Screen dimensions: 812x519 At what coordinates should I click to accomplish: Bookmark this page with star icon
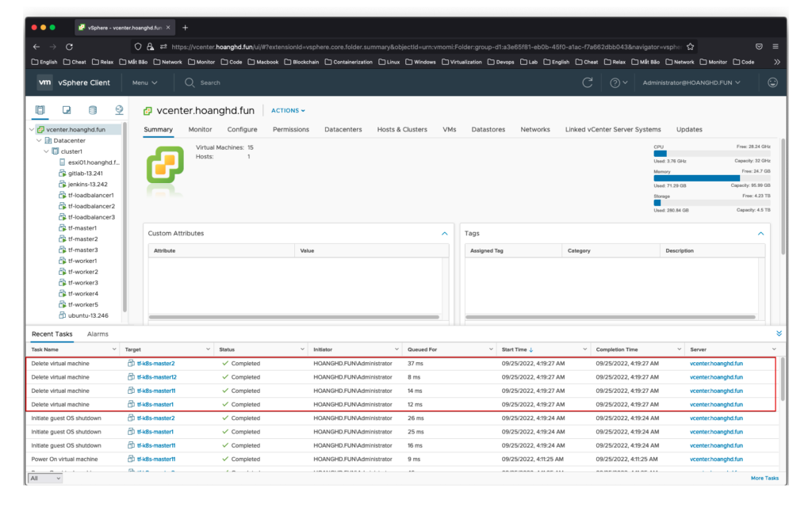tap(691, 47)
